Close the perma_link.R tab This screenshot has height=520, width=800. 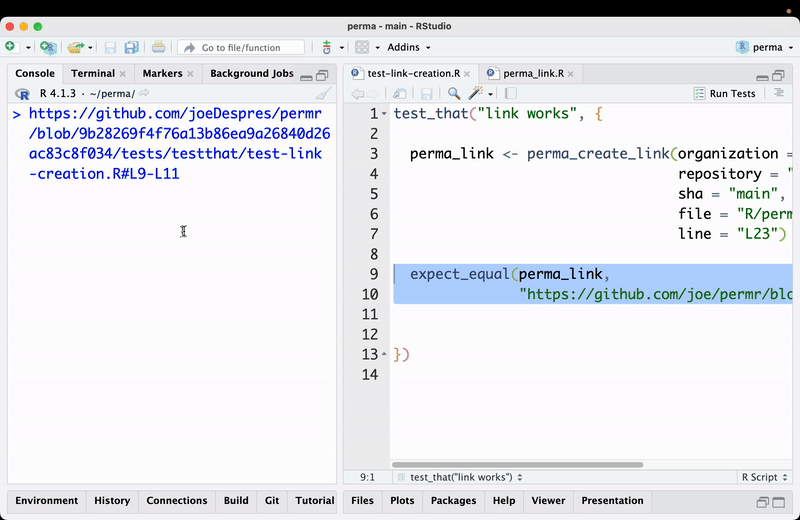click(570, 74)
